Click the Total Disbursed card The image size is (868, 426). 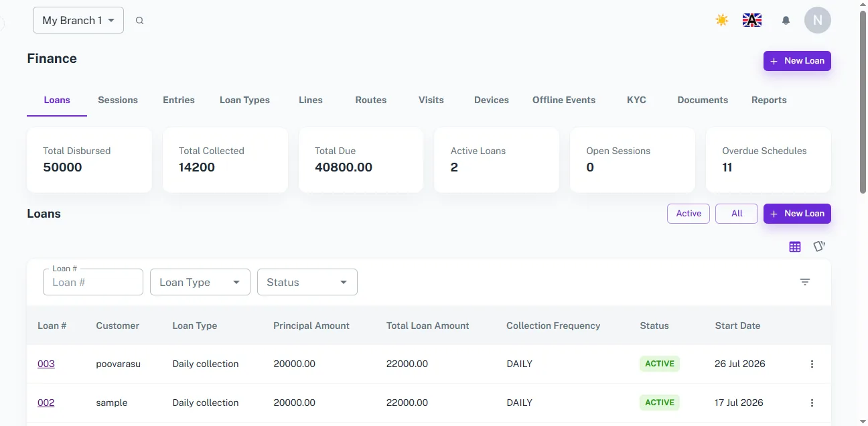click(89, 160)
